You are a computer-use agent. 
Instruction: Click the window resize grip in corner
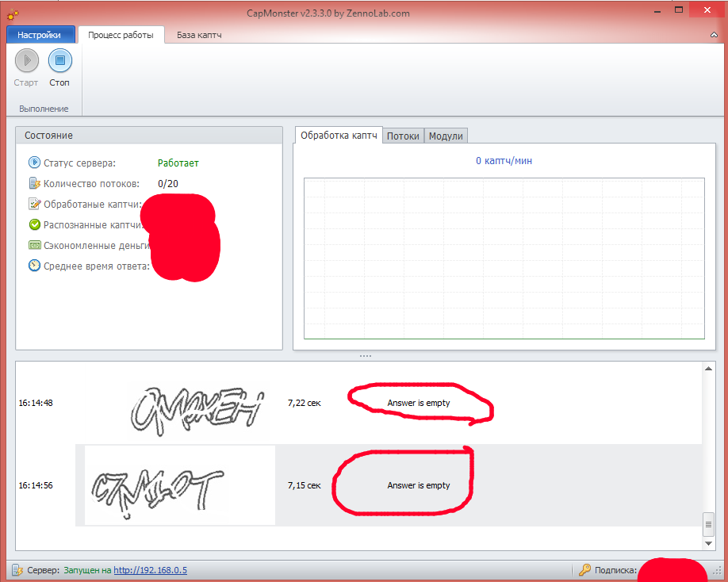coord(717,572)
